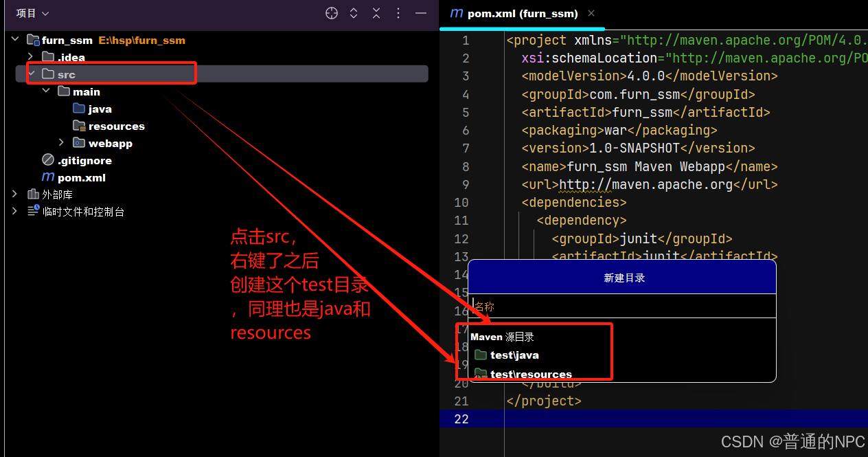Image resolution: width=868 pixels, height=457 pixels.
Task: Click the <packaging>war line
Action: (619, 130)
